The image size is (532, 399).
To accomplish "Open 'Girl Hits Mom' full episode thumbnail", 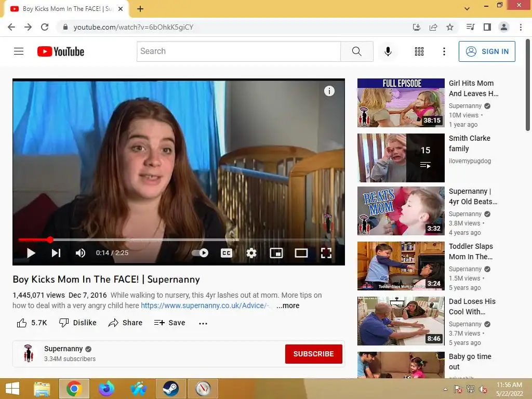I will (401, 103).
